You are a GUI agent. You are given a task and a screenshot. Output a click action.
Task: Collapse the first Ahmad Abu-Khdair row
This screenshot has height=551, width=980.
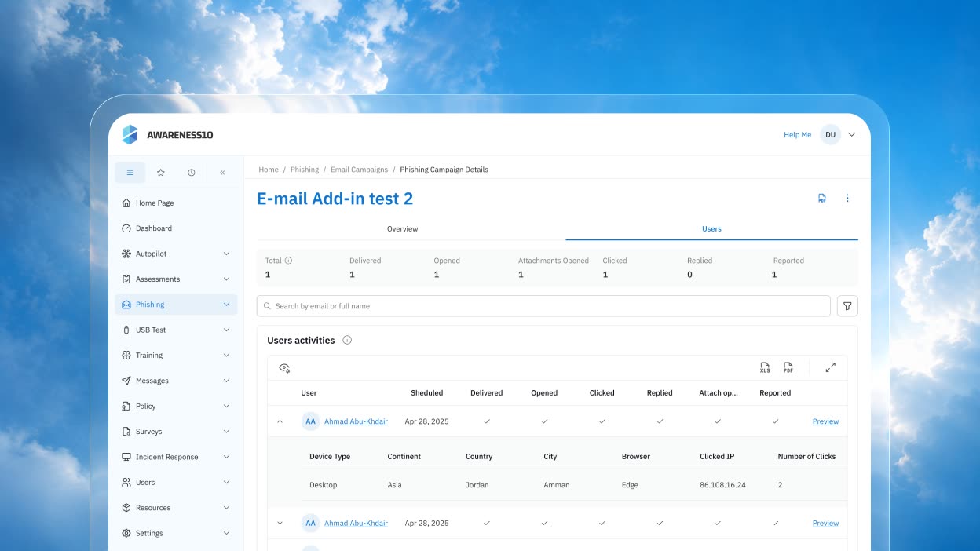[280, 421]
